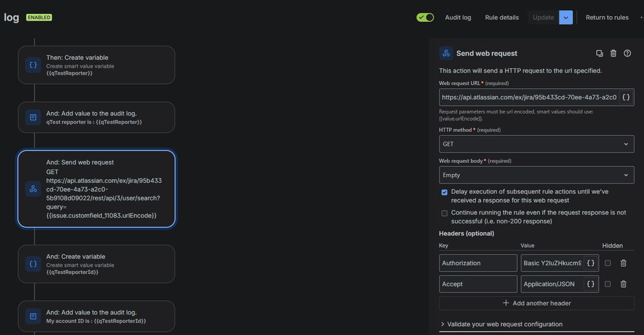This screenshot has width=644, height=335.
Task: Uncheck Delay execution of subsequent rule actions
Action: point(444,192)
